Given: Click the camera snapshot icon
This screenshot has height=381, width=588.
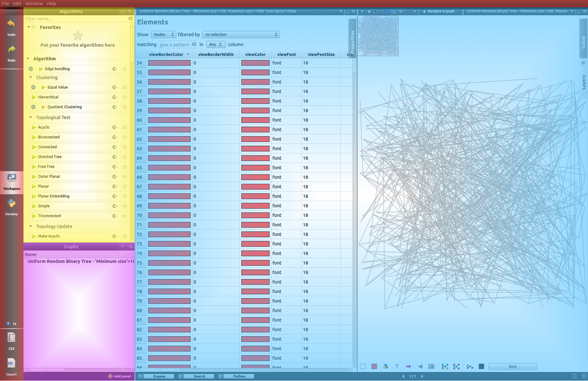Looking at the screenshot, I should (431, 366).
